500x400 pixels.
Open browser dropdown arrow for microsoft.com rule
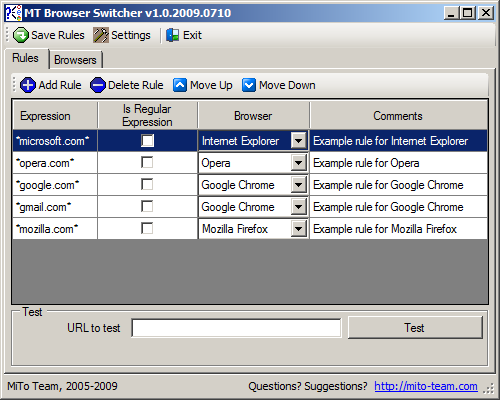point(299,141)
